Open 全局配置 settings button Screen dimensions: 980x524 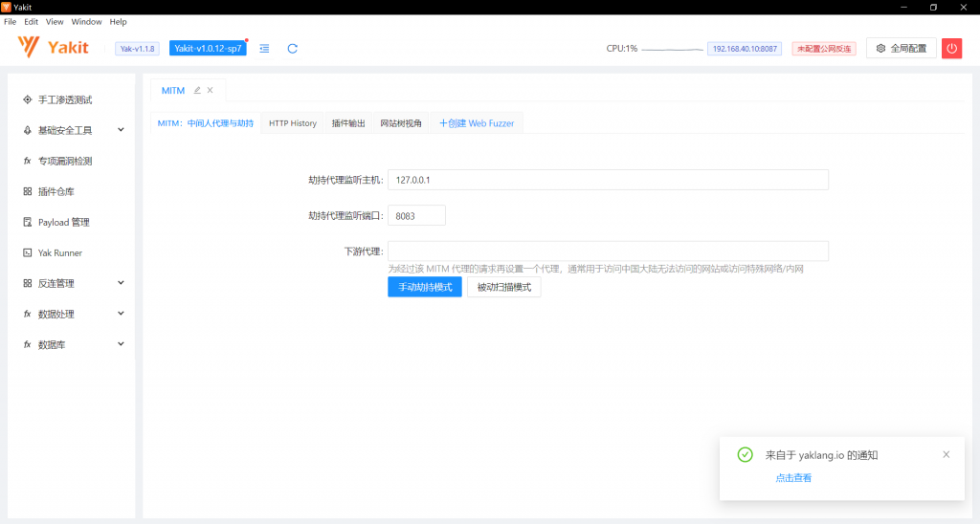coord(902,48)
